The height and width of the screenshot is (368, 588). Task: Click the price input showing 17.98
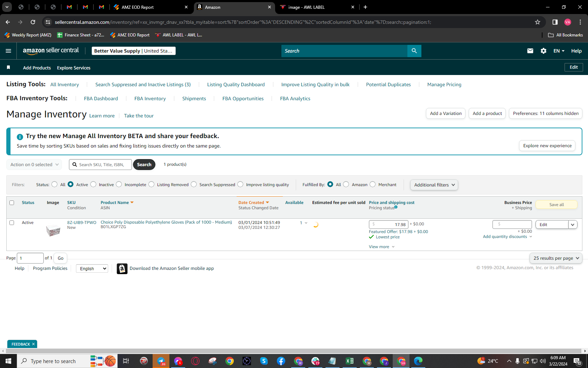(388, 224)
